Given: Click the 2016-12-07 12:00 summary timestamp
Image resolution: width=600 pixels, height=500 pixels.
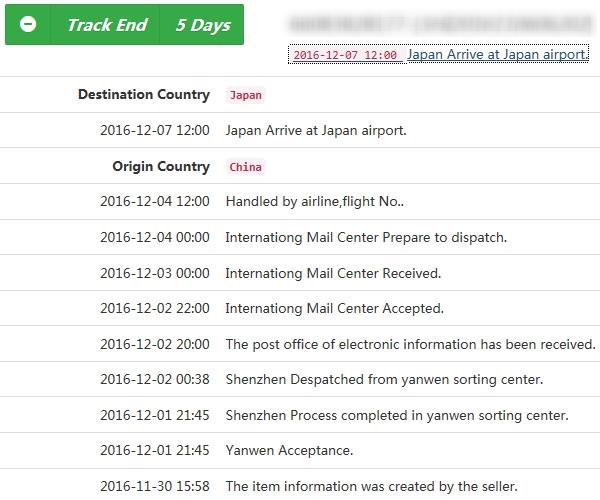Looking at the screenshot, I should point(345,55).
